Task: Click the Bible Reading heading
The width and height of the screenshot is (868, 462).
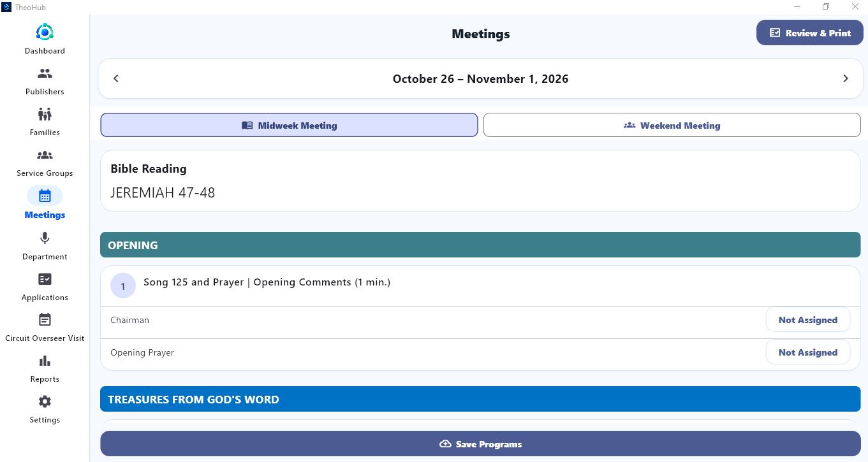Action: (149, 169)
